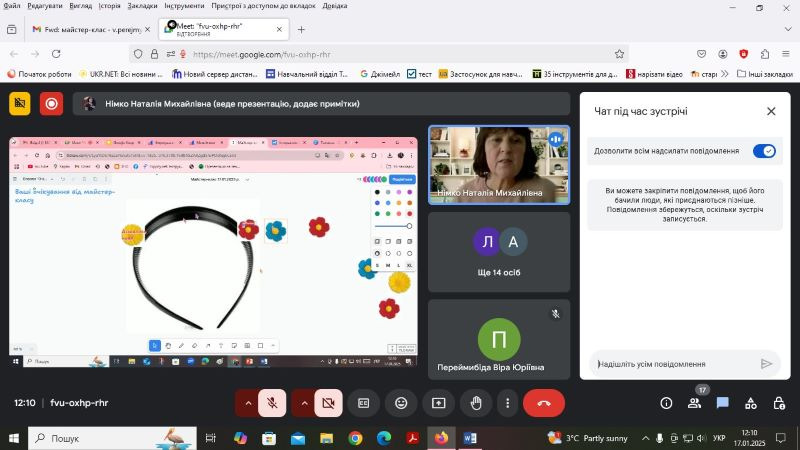
Task: Open the нарізати відео bookmark
Action: coord(654,74)
